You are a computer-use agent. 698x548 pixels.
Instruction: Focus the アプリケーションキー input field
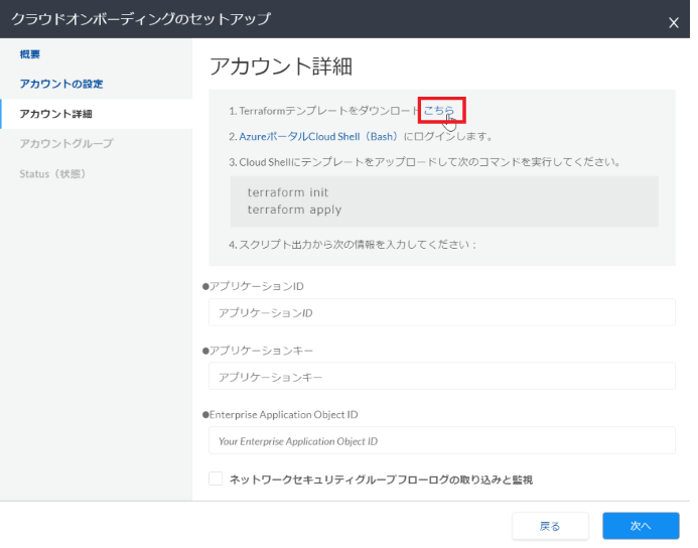442,377
